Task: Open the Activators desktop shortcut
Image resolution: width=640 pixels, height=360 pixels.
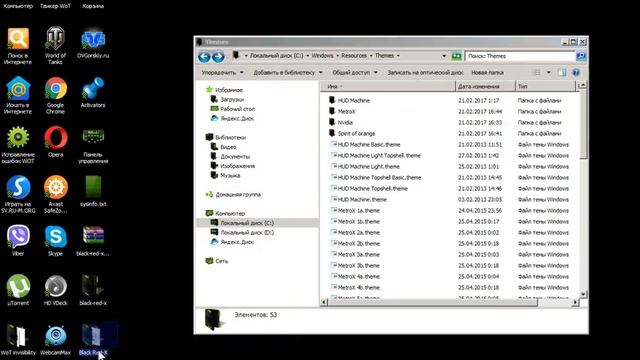Action: [93, 92]
